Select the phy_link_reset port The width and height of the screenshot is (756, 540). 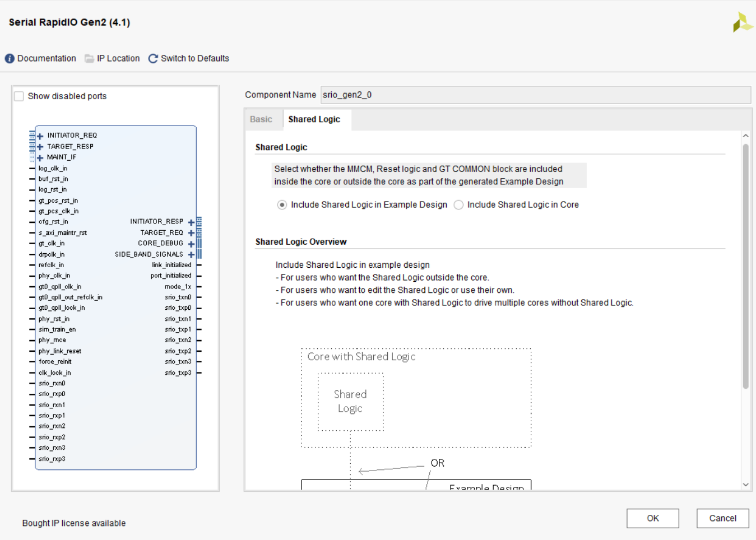pos(60,351)
